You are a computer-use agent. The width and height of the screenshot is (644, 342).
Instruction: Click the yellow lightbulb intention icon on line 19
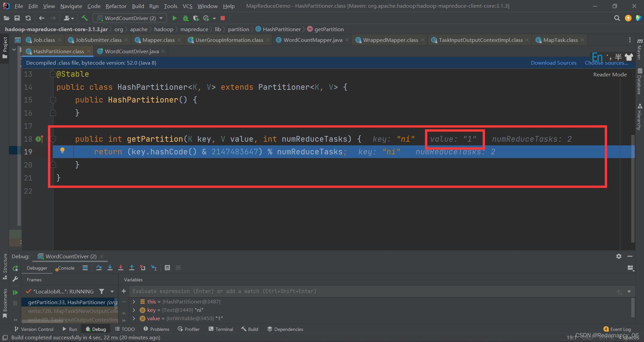coord(62,150)
